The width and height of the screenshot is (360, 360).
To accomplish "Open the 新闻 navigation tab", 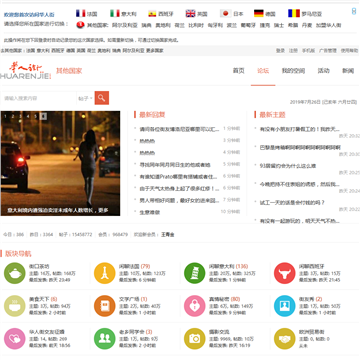I will tap(348, 71).
